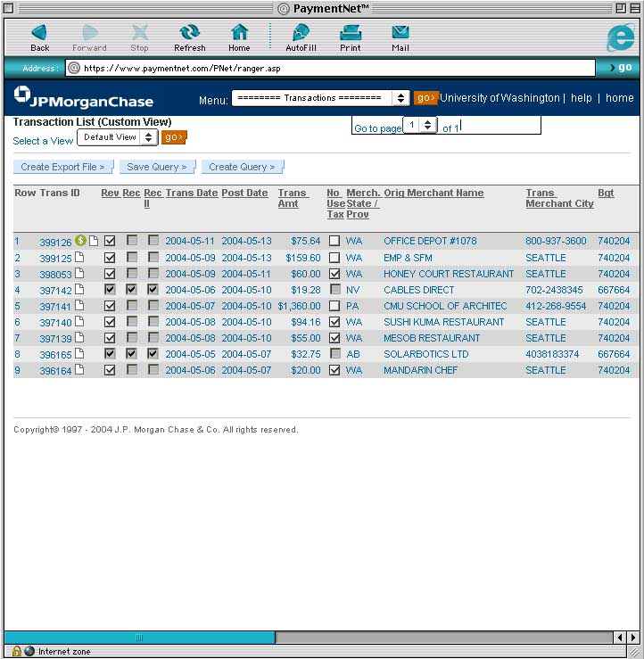Click the Save Query button
644x659 pixels.
157,167
